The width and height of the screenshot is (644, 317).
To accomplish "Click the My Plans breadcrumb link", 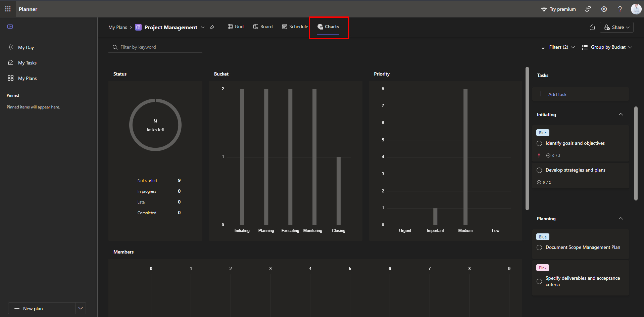I will pyautogui.click(x=117, y=27).
